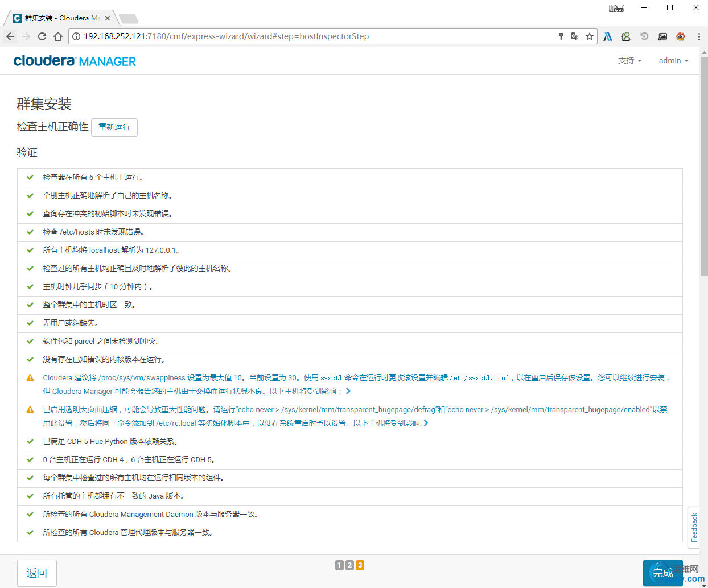Click the grey circular arrow extension icon
The width and height of the screenshot is (708, 588).
point(644,36)
